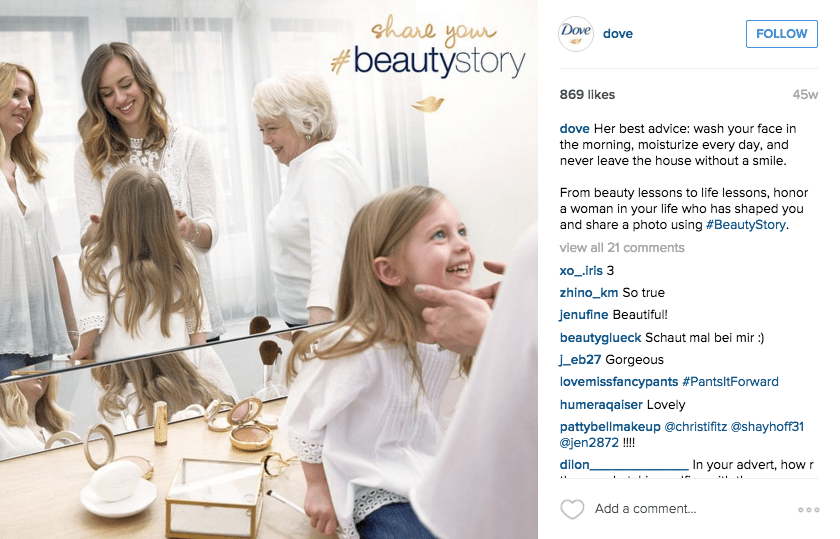This screenshot has height=539, width=840.
Task: Like the post with heart icon
Action: pyautogui.click(x=572, y=509)
